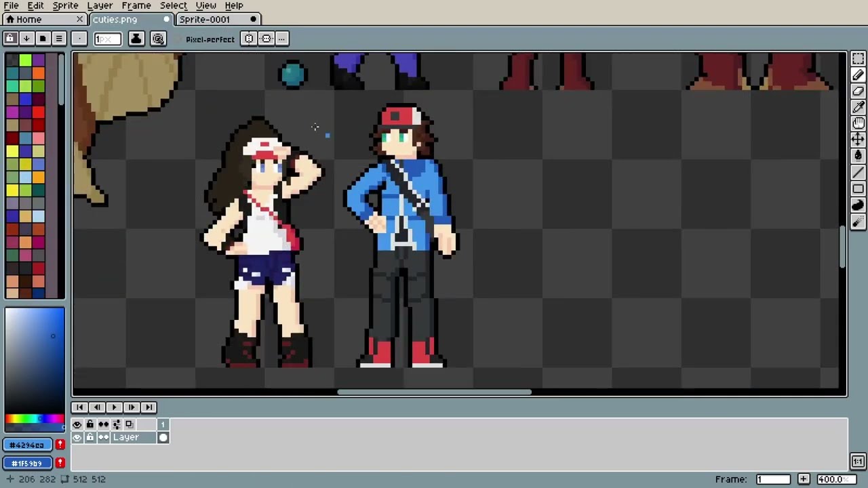Viewport: 868px width, 488px height.
Task: Select the layer named Layer
Action: coord(133,438)
